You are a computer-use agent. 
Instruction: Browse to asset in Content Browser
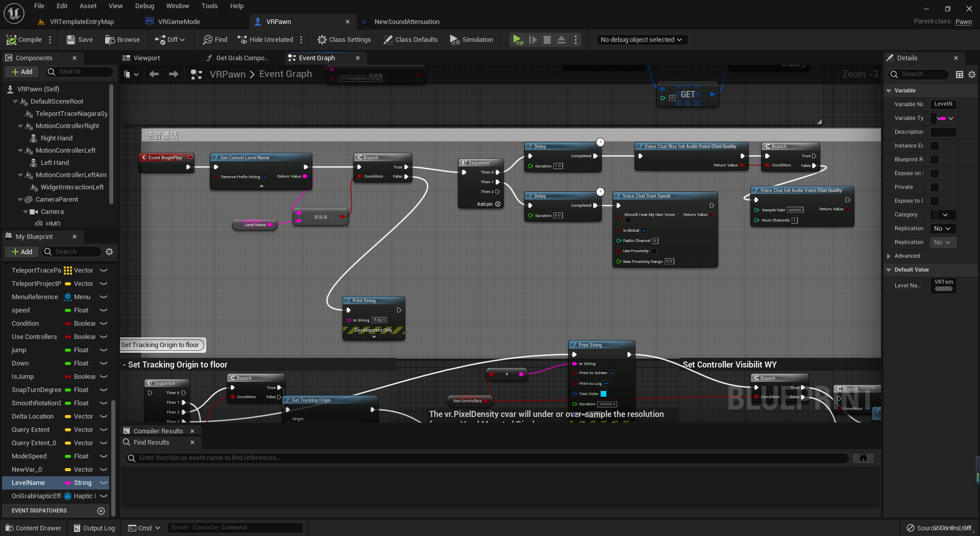122,40
